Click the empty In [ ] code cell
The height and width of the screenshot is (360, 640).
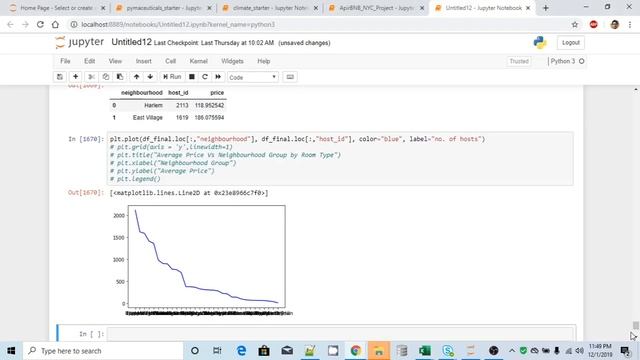(x=341, y=334)
